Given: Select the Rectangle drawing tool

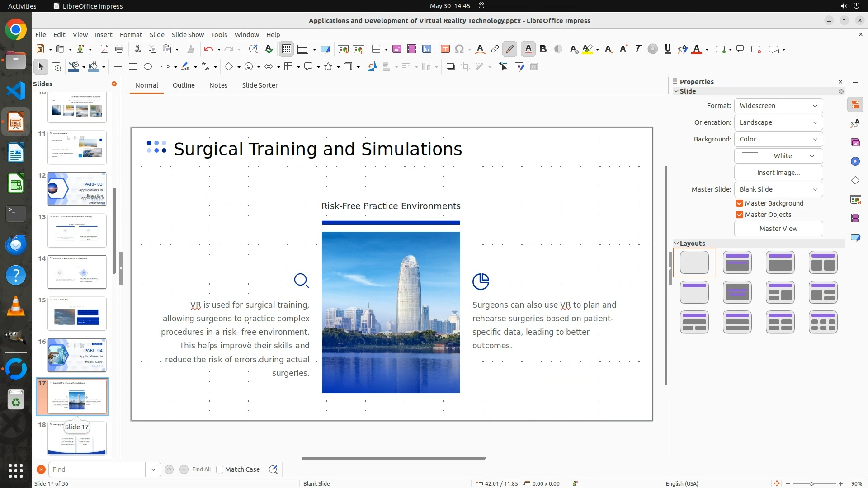Looking at the screenshot, I should 133,67.
